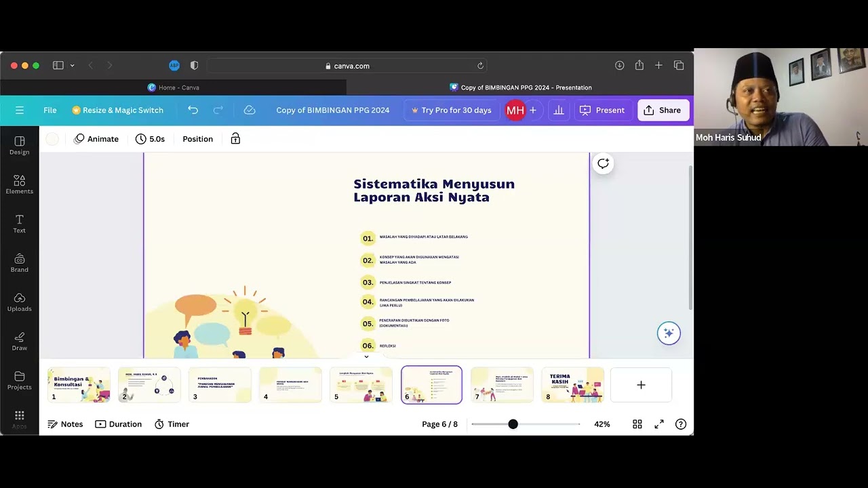Open the File menu
Image resolution: width=868 pixels, height=488 pixels.
pos(50,110)
